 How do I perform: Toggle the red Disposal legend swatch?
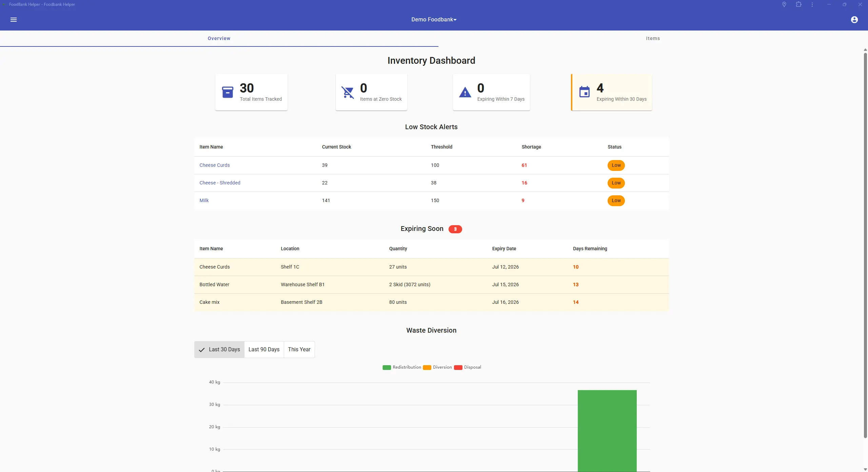click(x=458, y=368)
